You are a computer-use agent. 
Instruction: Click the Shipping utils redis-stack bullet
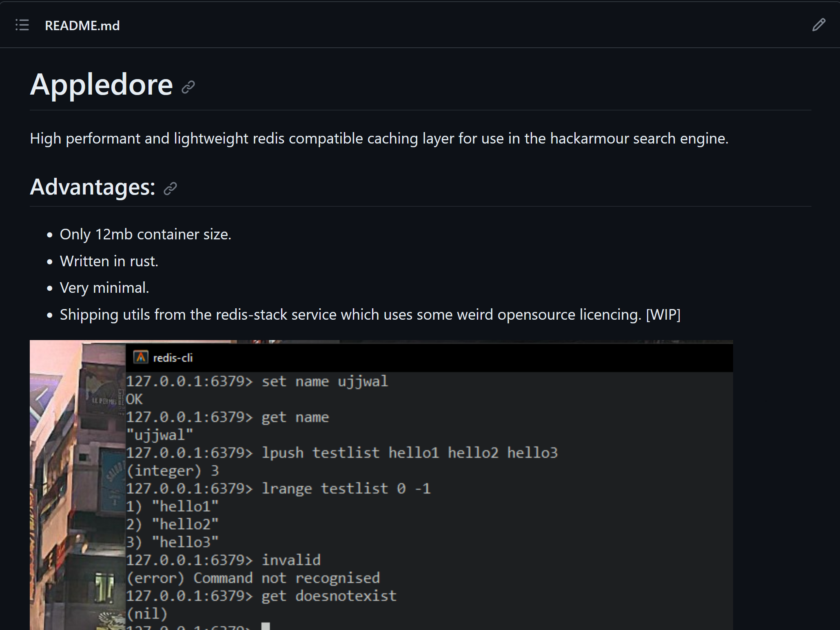[x=370, y=315]
